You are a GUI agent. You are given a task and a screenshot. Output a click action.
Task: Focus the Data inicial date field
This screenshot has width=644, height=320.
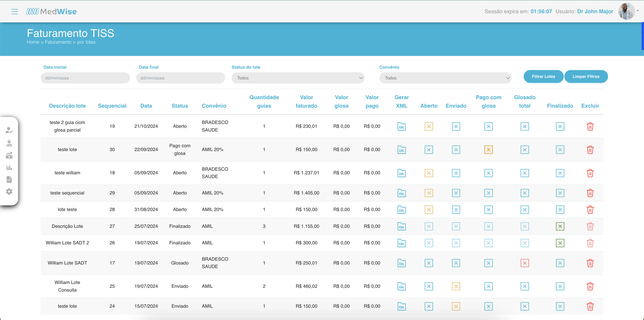point(85,78)
